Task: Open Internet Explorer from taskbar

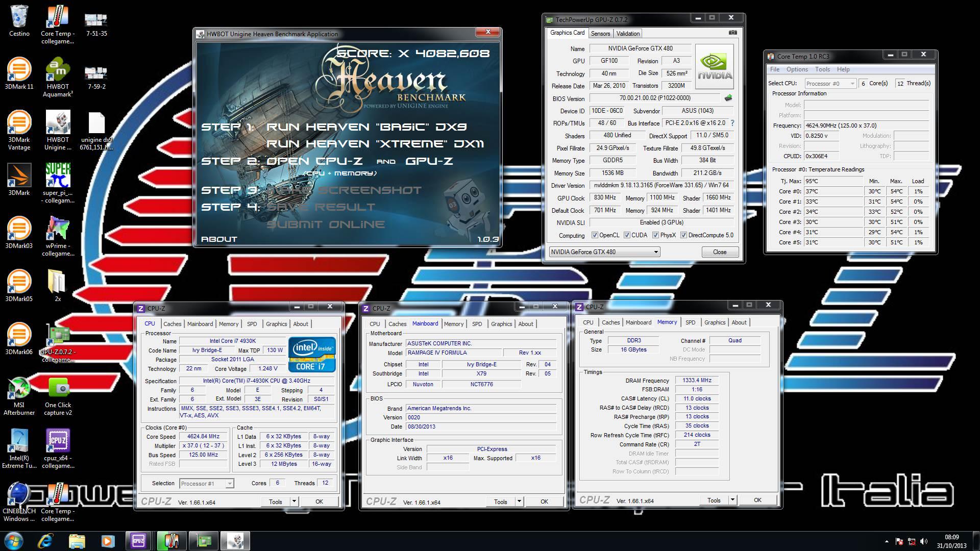Action: pos(45,540)
